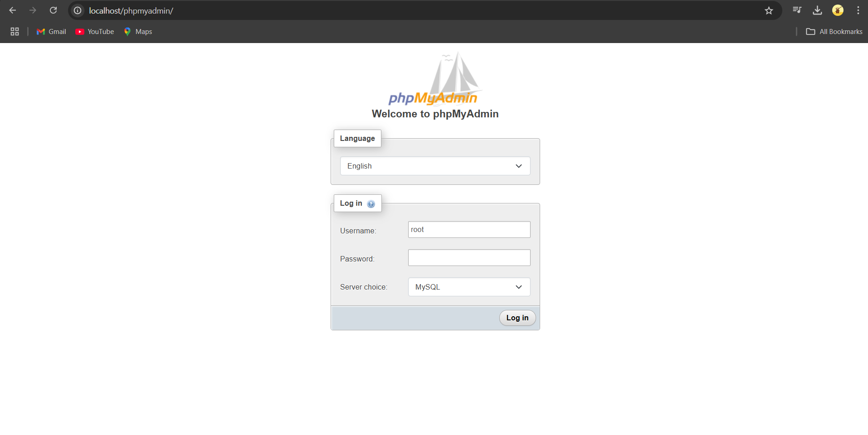The image size is (868, 435).
Task: View site information icon in address bar
Action: click(x=78, y=10)
